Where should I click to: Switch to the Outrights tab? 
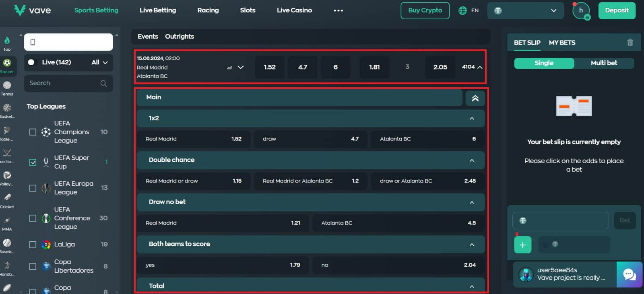[179, 37]
